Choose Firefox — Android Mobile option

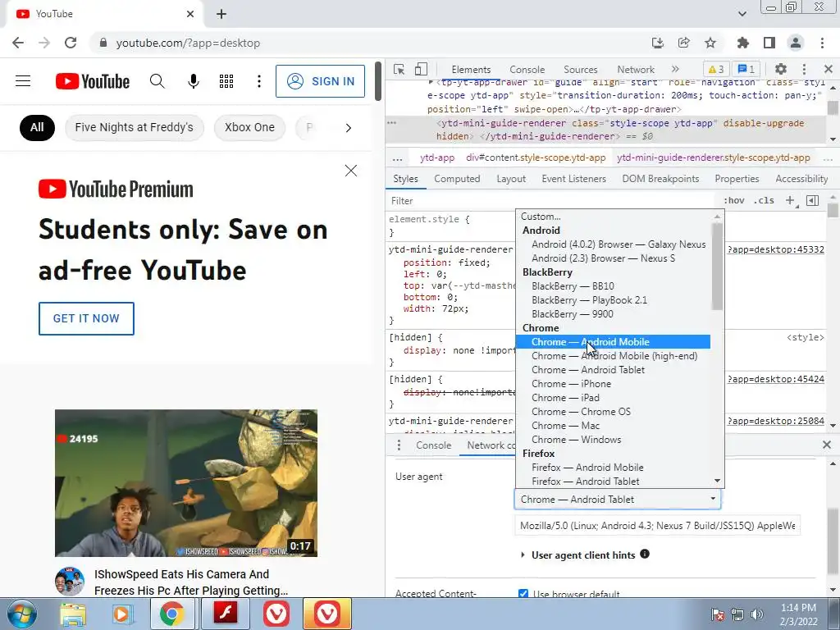click(613, 467)
